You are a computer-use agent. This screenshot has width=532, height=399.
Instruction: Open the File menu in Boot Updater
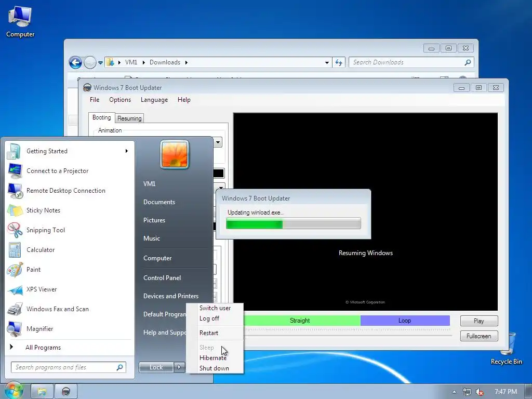point(95,100)
